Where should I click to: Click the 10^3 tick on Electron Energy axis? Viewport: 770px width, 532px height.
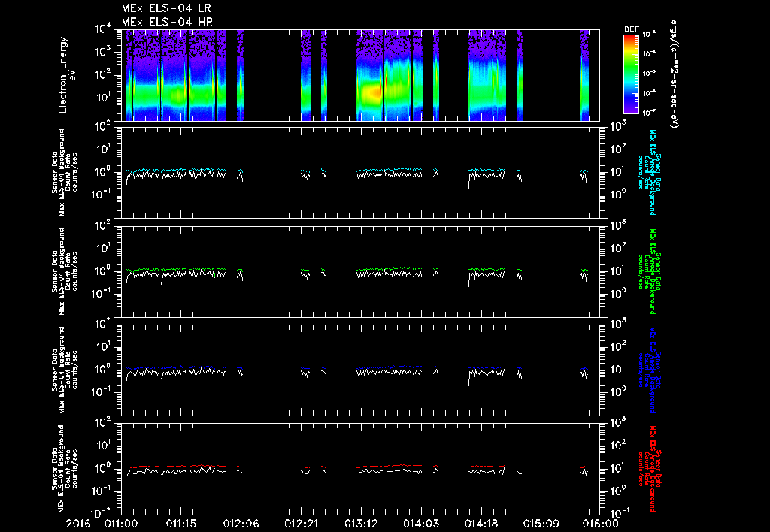(x=102, y=52)
